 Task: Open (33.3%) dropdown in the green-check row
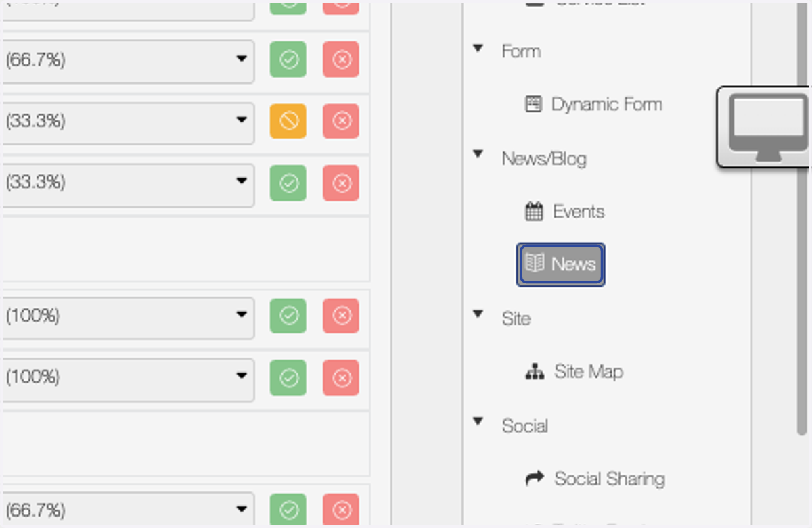(127, 184)
